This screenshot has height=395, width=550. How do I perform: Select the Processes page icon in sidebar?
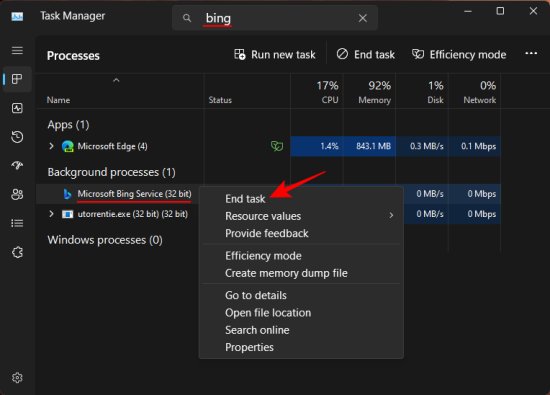pos(17,79)
